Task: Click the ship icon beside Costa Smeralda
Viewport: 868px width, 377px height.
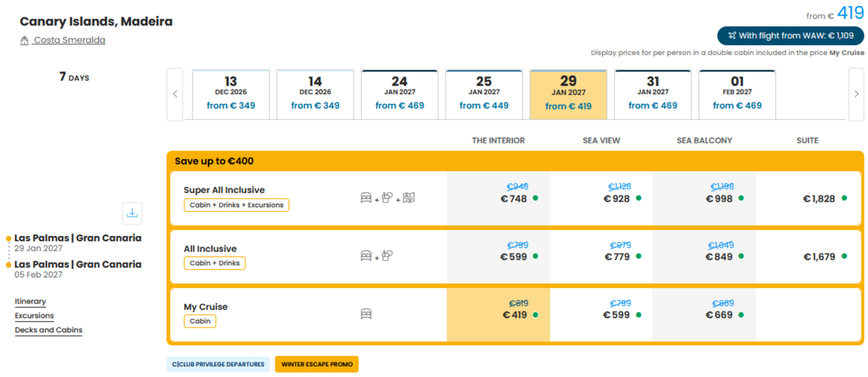Action: pos(24,41)
